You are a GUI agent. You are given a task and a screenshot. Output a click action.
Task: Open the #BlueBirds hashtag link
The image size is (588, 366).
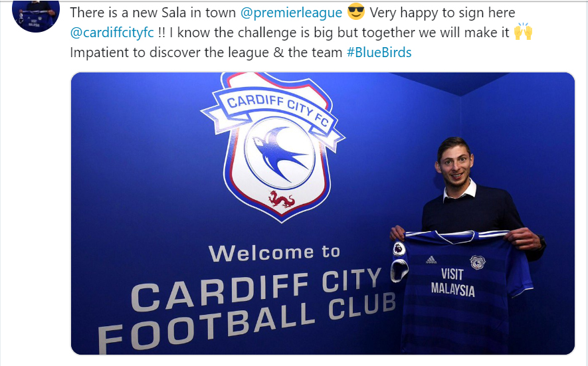(379, 52)
